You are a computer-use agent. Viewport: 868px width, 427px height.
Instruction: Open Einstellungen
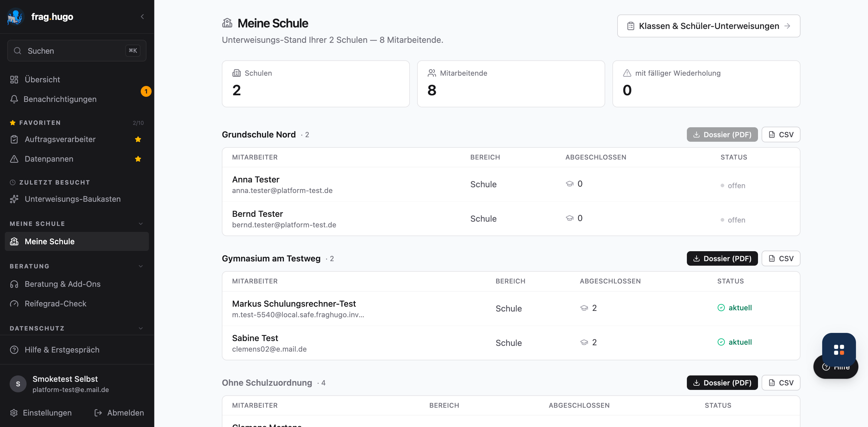pyautogui.click(x=41, y=413)
